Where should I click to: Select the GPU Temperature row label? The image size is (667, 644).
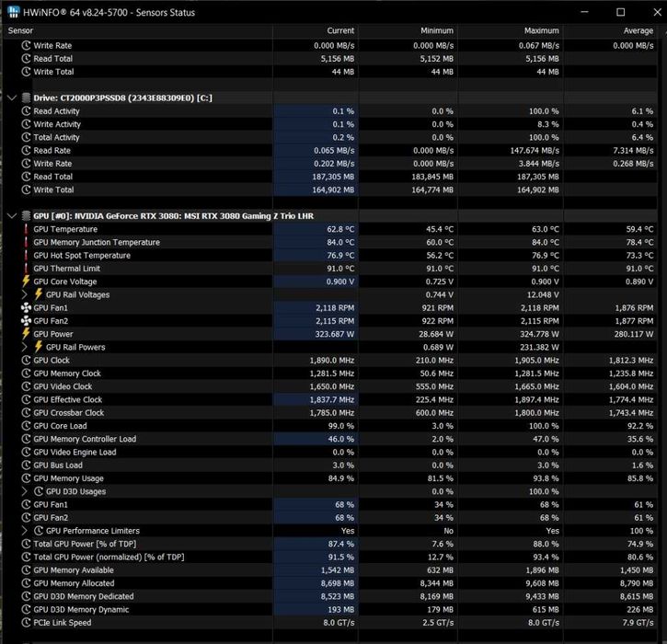(65, 229)
